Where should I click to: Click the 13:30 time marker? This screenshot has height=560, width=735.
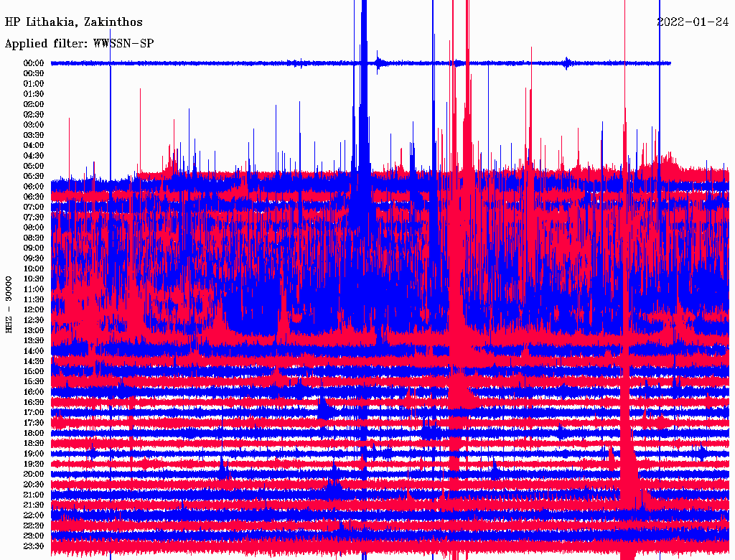click(x=34, y=340)
